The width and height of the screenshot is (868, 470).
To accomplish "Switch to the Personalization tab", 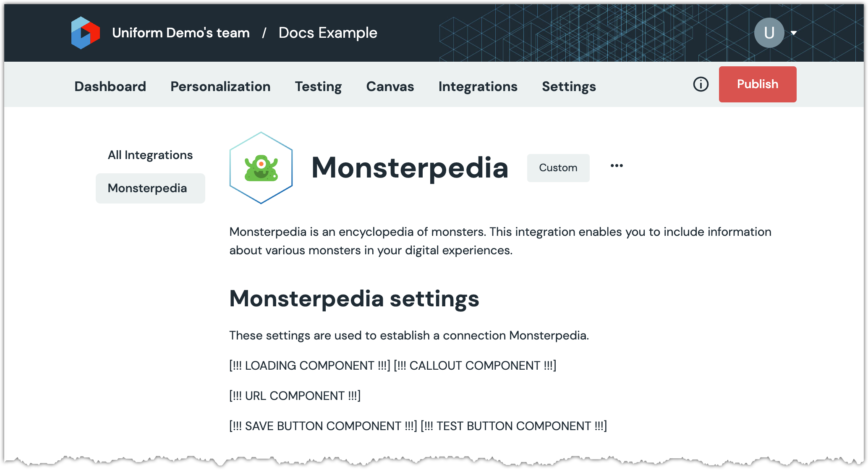I will [220, 86].
